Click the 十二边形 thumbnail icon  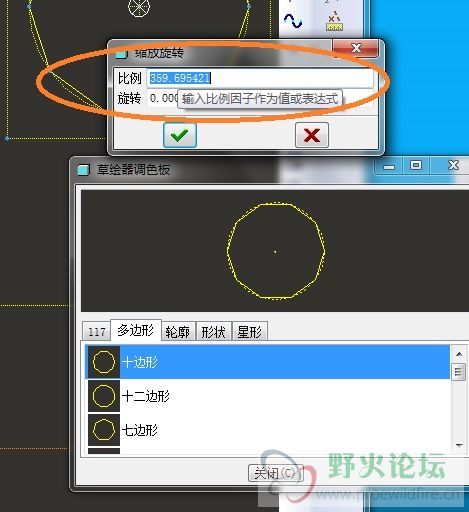[104, 396]
